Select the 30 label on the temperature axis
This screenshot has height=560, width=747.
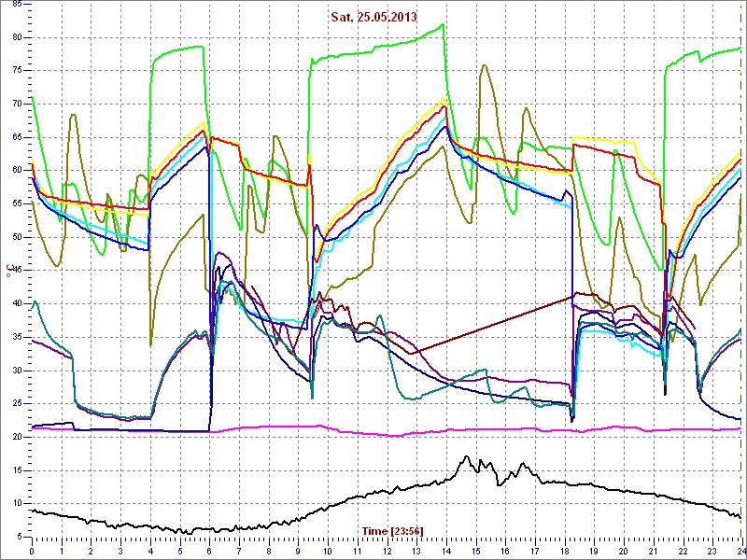click(16, 371)
